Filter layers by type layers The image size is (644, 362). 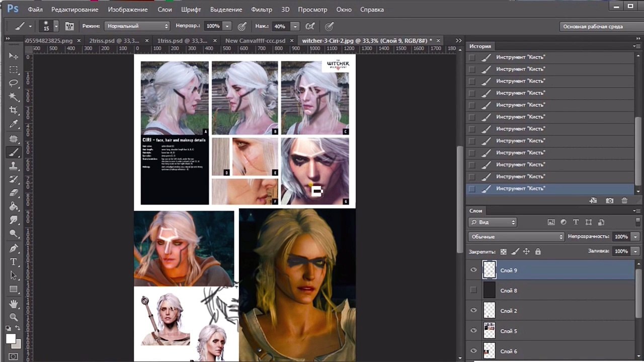(576, 222)
